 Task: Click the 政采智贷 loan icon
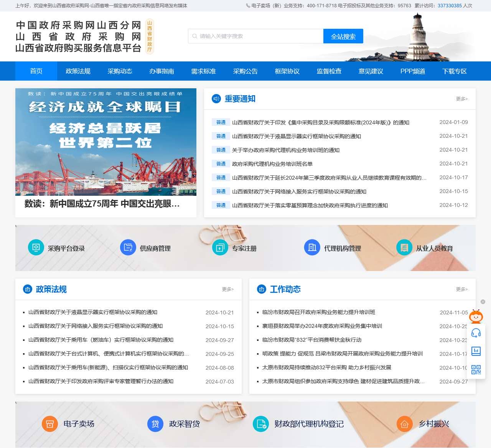[x=155, y=424]
